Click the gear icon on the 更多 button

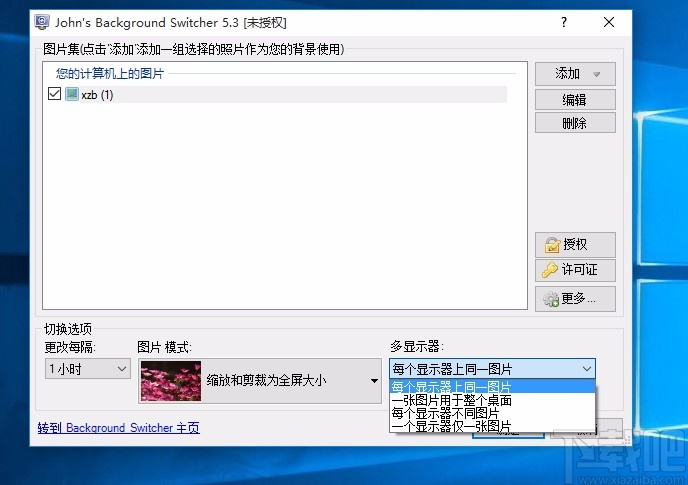[551, 299]
